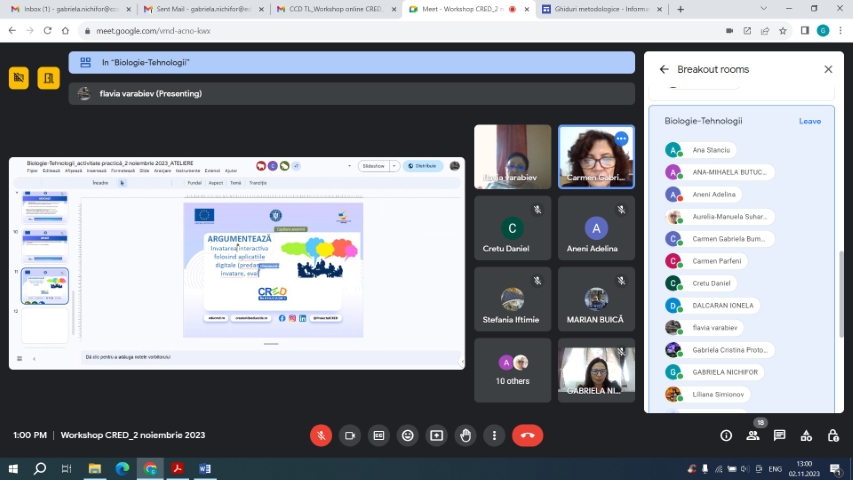Click Leave link for Biologie-Tehnologii room
This screenshot has height=480, width=853.
point(809,121)
